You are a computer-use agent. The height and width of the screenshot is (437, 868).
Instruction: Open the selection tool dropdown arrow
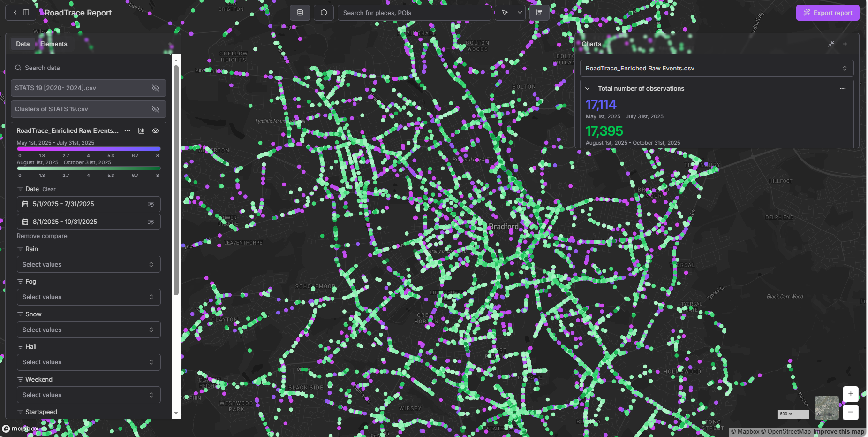(x=520, y=13)
